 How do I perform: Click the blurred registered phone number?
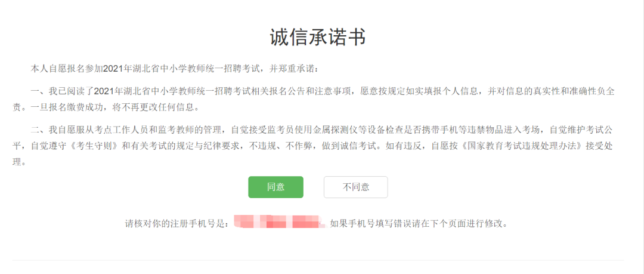coord(279,221)
